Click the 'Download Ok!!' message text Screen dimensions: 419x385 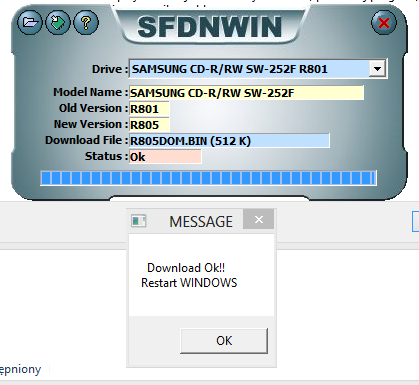tap(186, 268)
